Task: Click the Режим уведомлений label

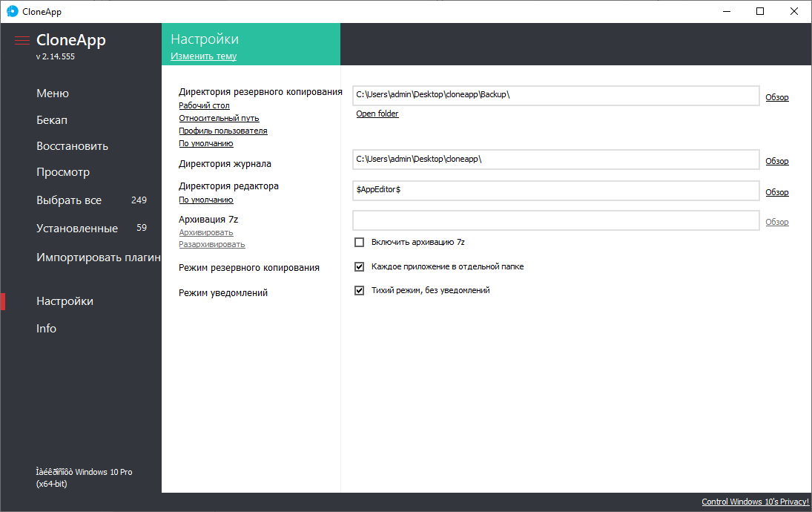Action: [223, 293]
